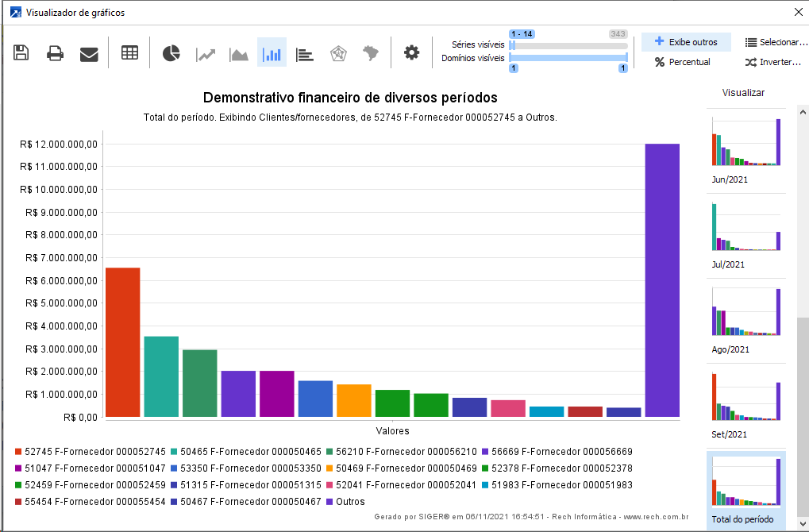This screenshot has height=532, width=809.
Task: Print the chart using the printer icon
Action: coord(55,53)
